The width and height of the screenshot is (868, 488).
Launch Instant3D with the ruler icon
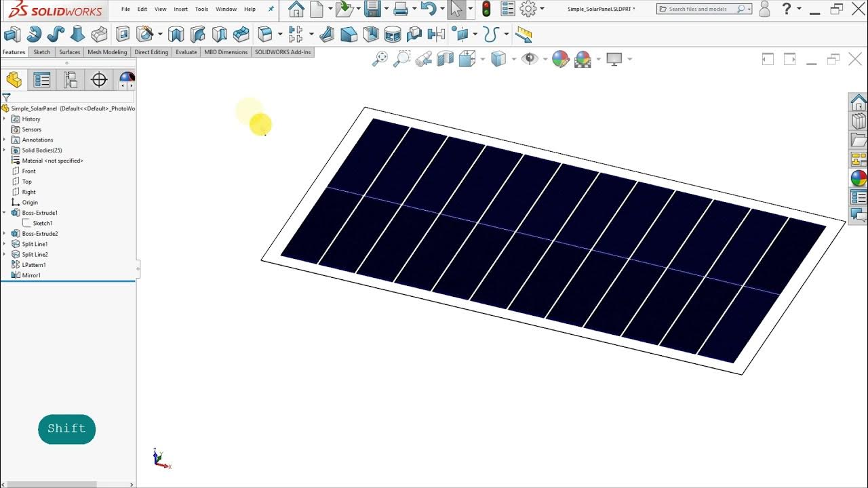pyautogui.click(x=524, y=34)
